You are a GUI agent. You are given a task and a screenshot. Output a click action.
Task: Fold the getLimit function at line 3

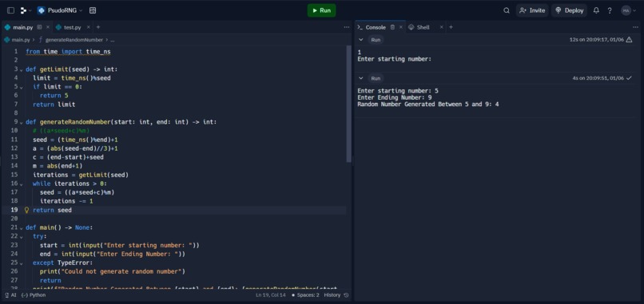(x=22, y=69)
